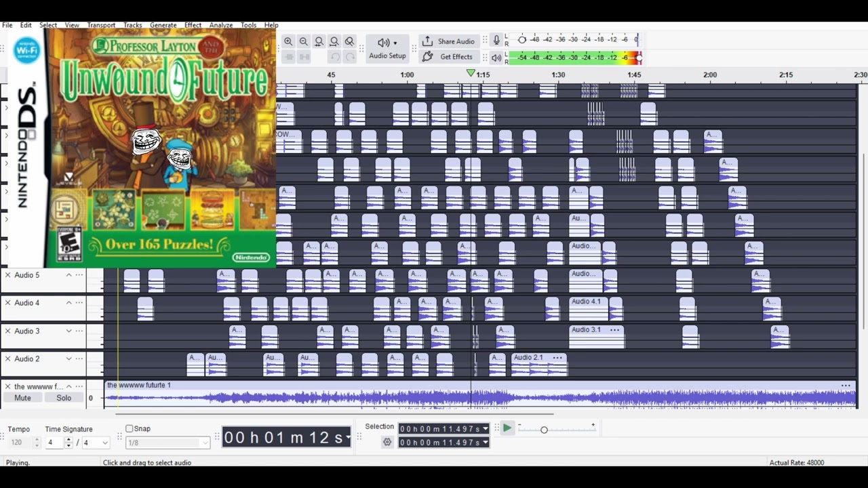Click the time signature numerator stepper
The width and height of the screenshot is (868, 488).
point(68,443)
